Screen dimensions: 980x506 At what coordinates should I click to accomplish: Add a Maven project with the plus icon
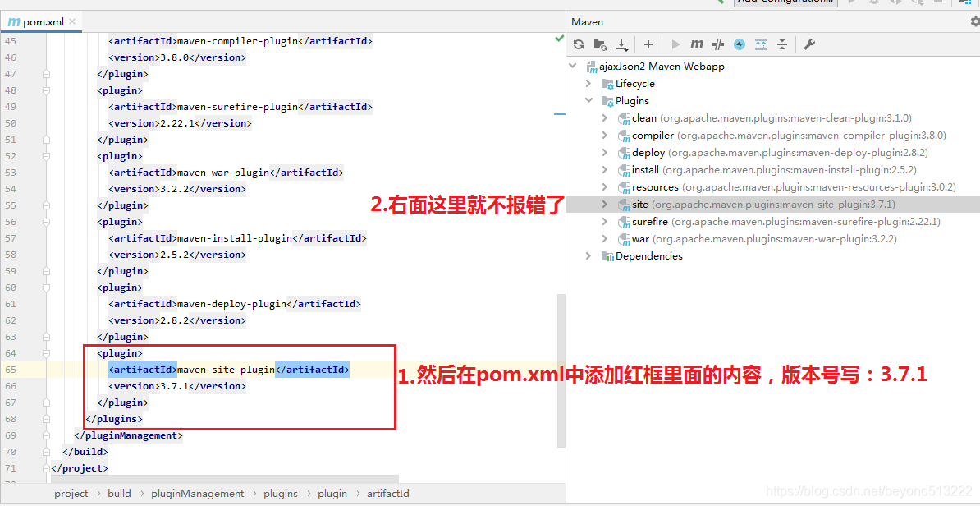point(648,44)
